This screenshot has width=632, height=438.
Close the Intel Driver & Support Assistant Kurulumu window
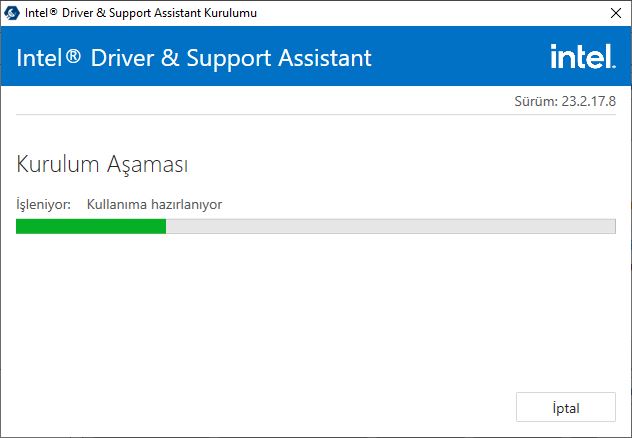[615, 13]
